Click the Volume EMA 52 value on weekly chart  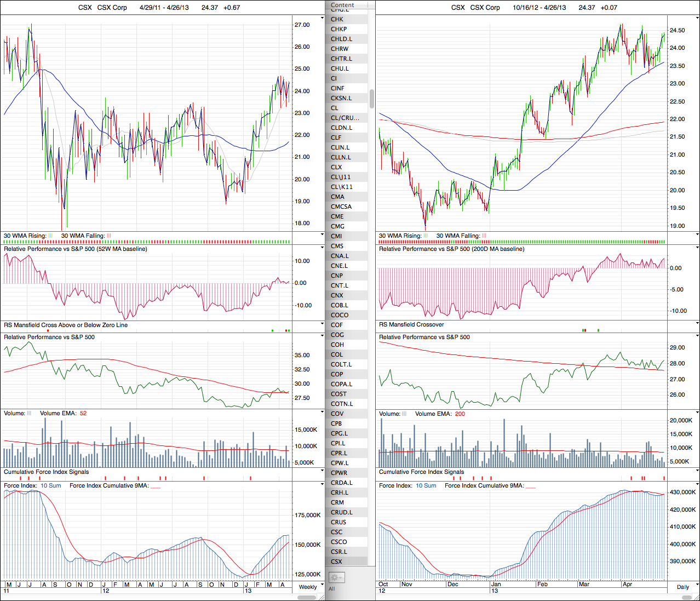[83, 413]
